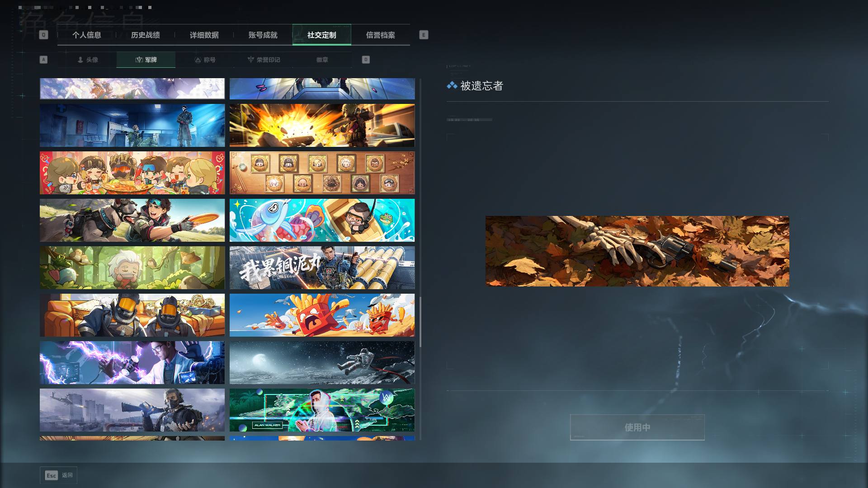868x488 pixels.
Task: Click the 被遗忘者 title text
Action: tap(481, 86)
